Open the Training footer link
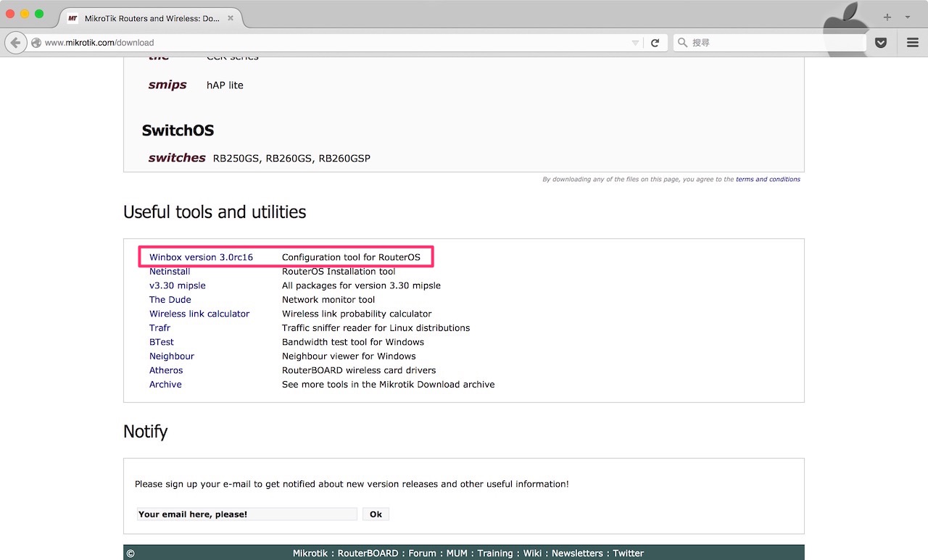The image size is (928, 560). (x=495, y=553)
